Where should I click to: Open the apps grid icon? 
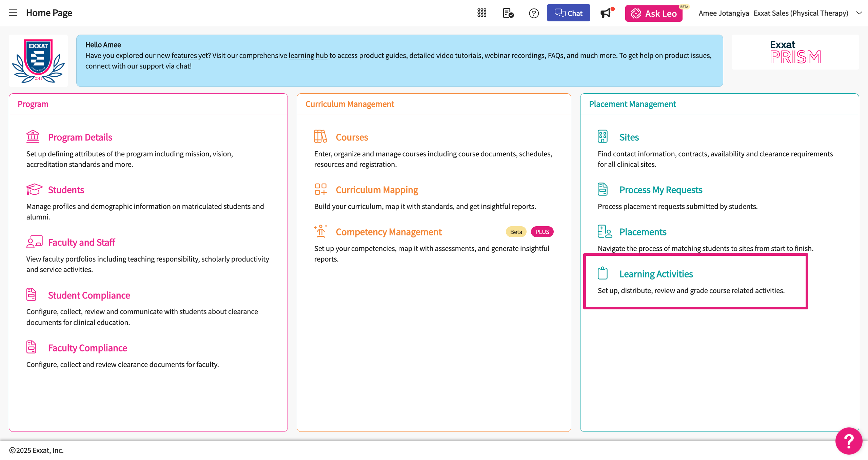(481, 13)
